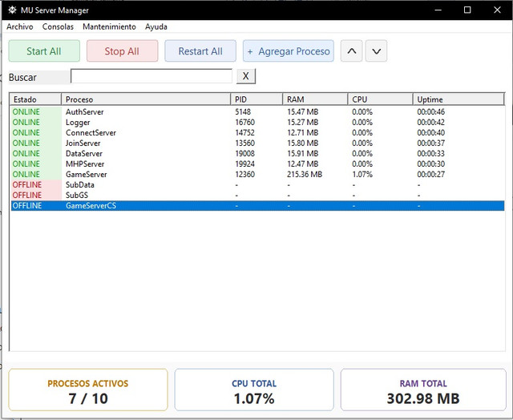The height and width of the screenshot is (420, 513).
Task: Select the DataServer process row
Action: [257, 153]
